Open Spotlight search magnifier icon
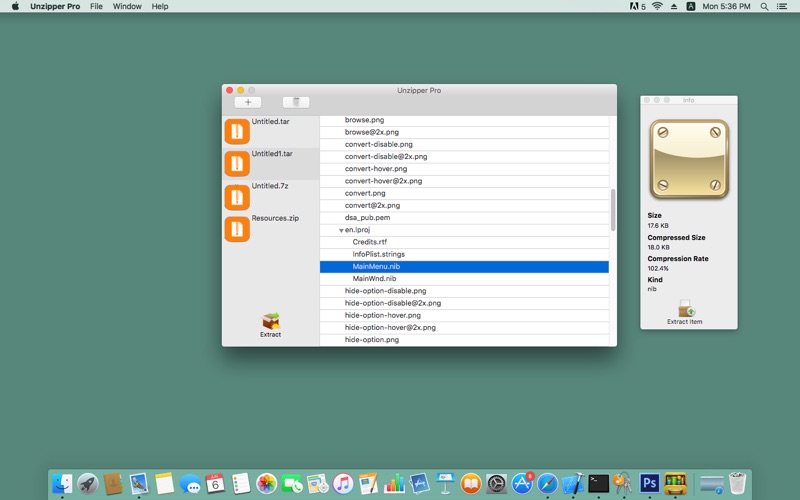 (764, 6)
